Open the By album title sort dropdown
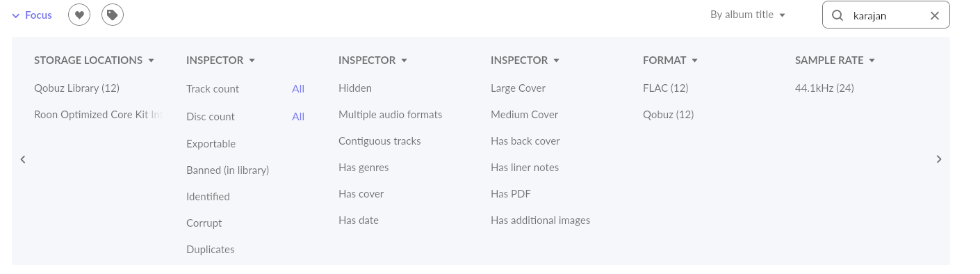Viewport: 980px width, 274px height. [748, 15]
